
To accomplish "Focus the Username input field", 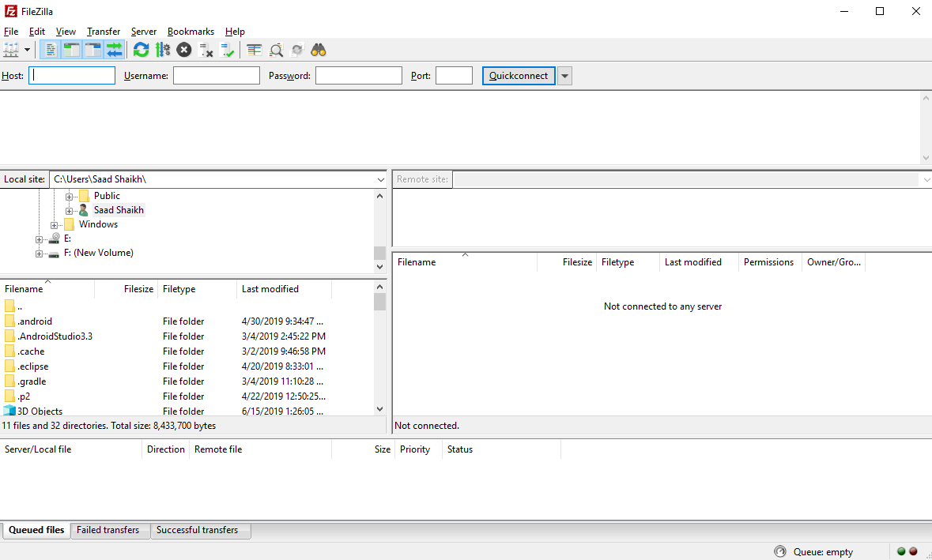I will pyautogui.click(x=217, y=75).
